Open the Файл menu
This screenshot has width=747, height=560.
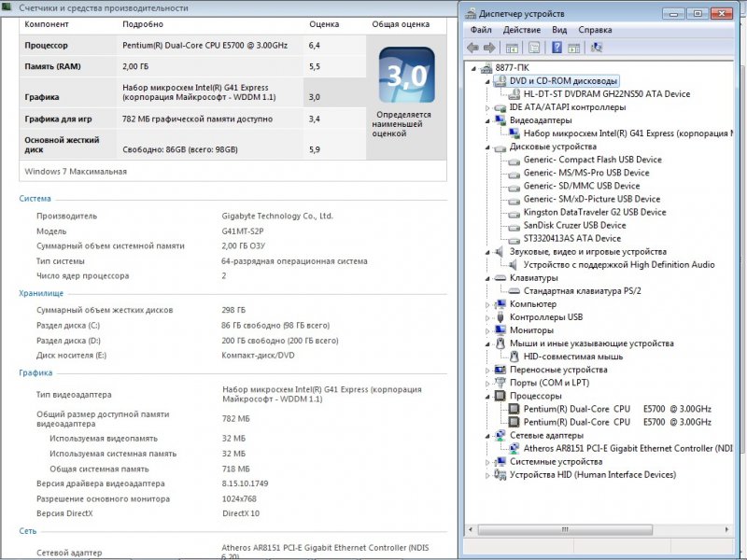[x=481, y=30]
